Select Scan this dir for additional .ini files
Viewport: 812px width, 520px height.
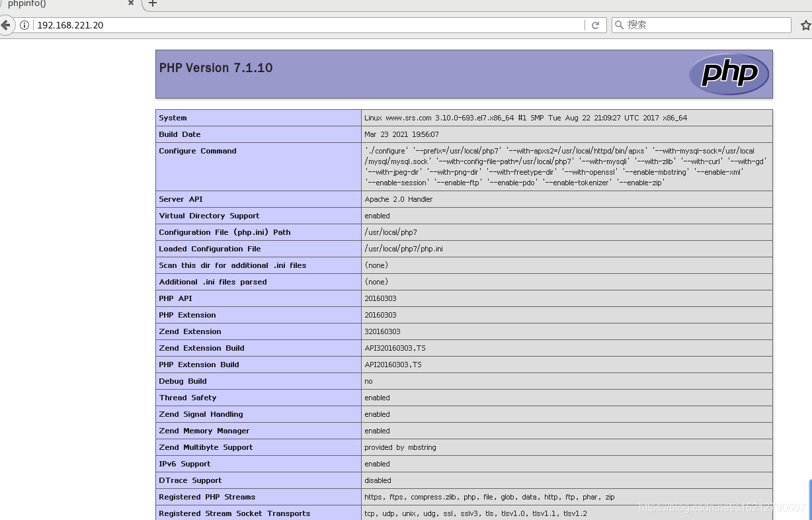click(233, 265)
